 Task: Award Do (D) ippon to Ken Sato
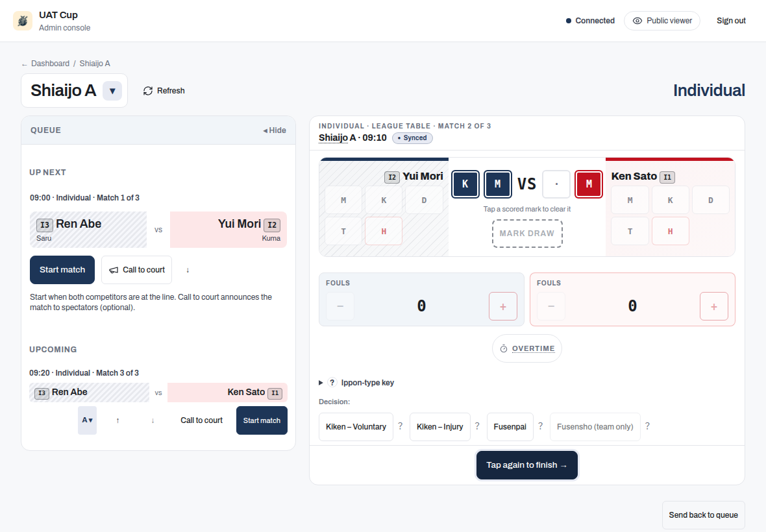coord(711,200)
